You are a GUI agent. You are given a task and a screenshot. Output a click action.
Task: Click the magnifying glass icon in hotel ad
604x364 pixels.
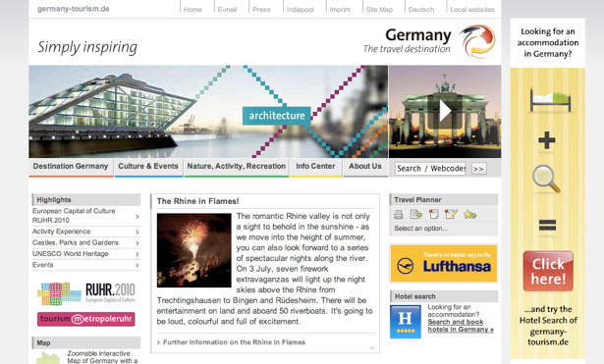[x=547, y=179]
